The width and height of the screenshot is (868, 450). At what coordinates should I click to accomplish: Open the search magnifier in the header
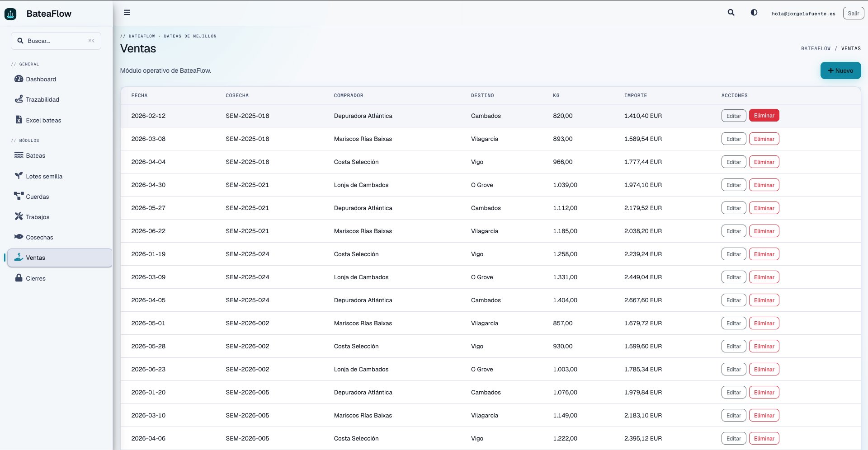pyautogui.click(x=731, y=13)
